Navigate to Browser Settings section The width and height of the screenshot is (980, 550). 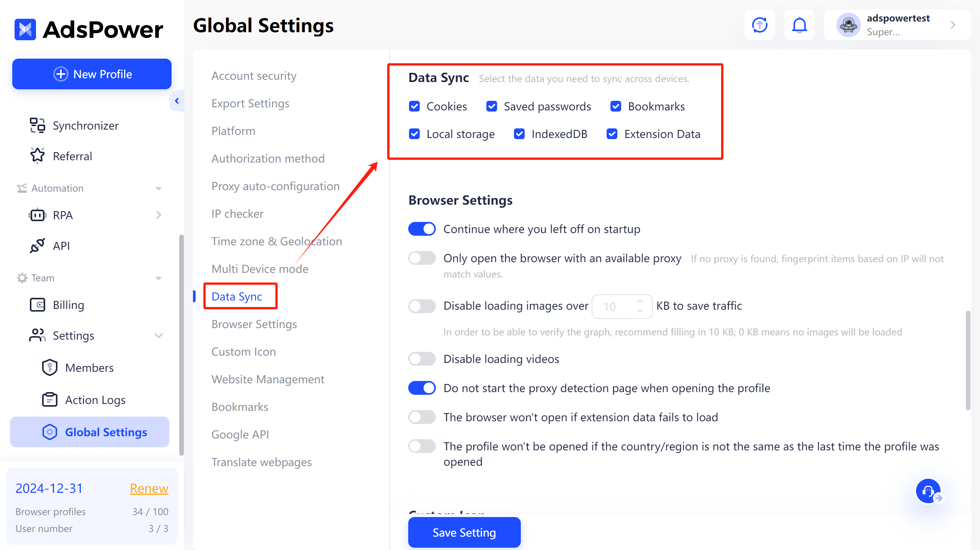(x=254, y=323)
